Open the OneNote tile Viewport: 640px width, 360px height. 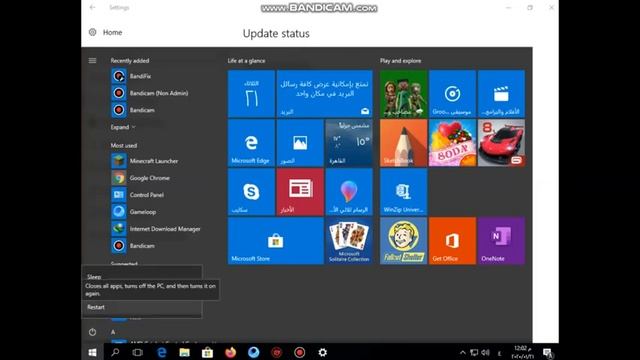501,241
